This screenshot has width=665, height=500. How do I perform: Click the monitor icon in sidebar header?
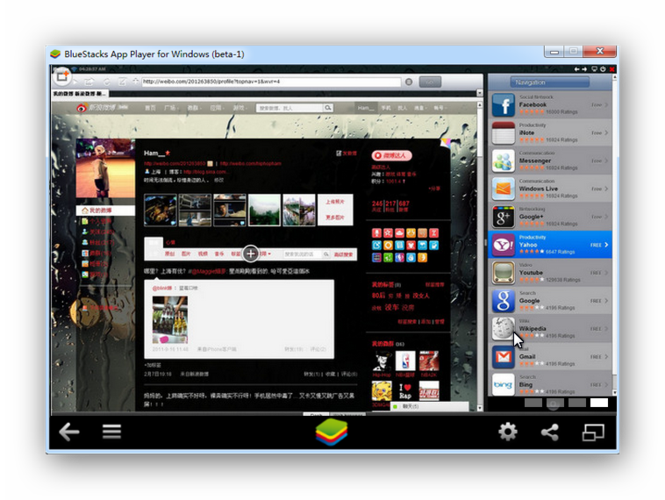pyautogui.click(x=595, y=69)
